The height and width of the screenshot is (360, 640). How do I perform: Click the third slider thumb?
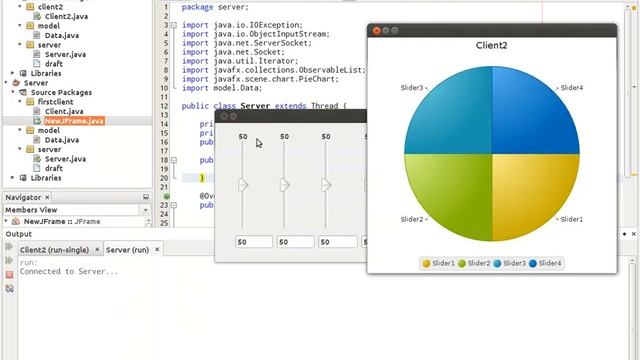(x=326, y=185)
